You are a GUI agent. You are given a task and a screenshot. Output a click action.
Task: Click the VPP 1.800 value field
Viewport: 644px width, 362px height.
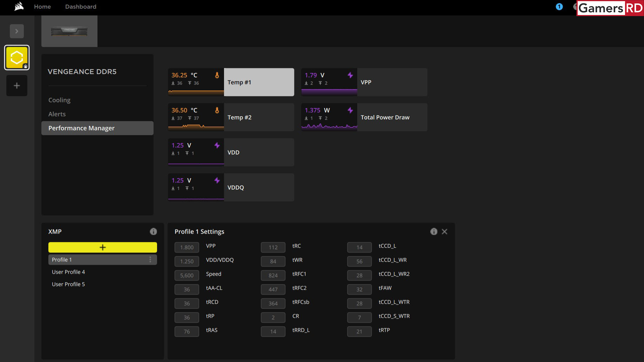(187, 247)
